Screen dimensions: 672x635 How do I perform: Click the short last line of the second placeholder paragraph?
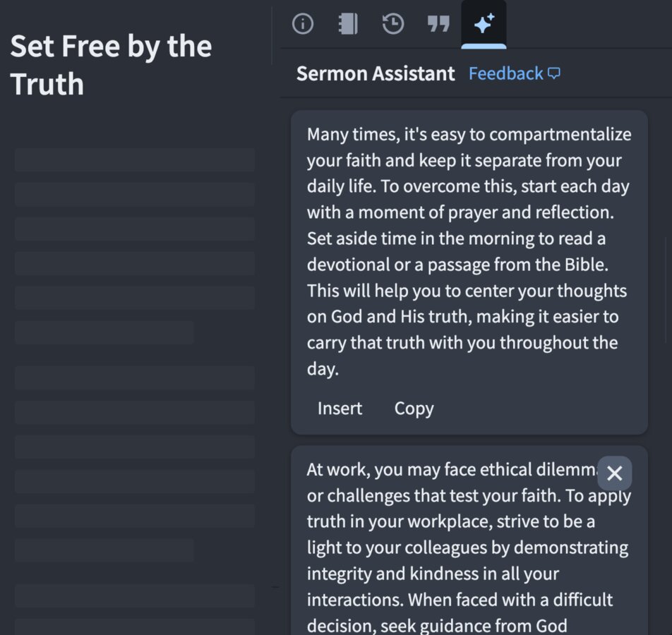104,550
